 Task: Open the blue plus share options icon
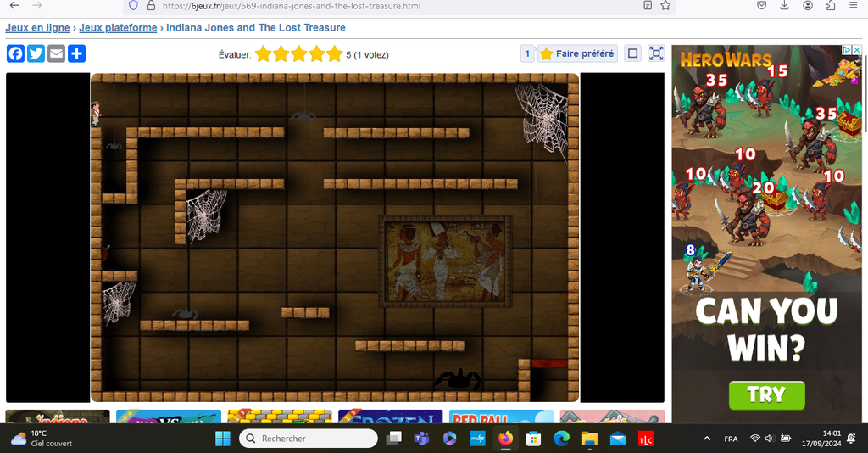77,53
